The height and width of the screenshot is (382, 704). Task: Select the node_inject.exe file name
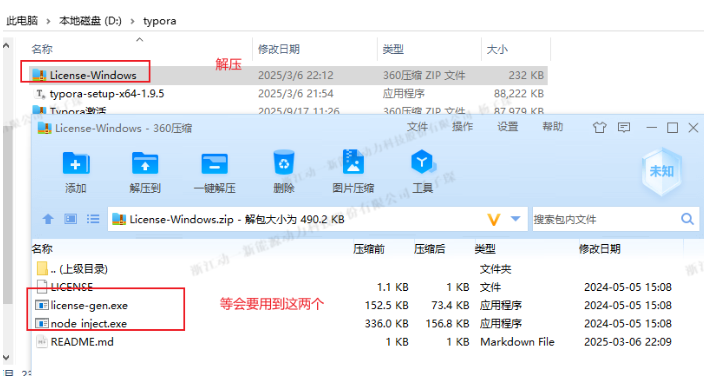tap(88, 323)
